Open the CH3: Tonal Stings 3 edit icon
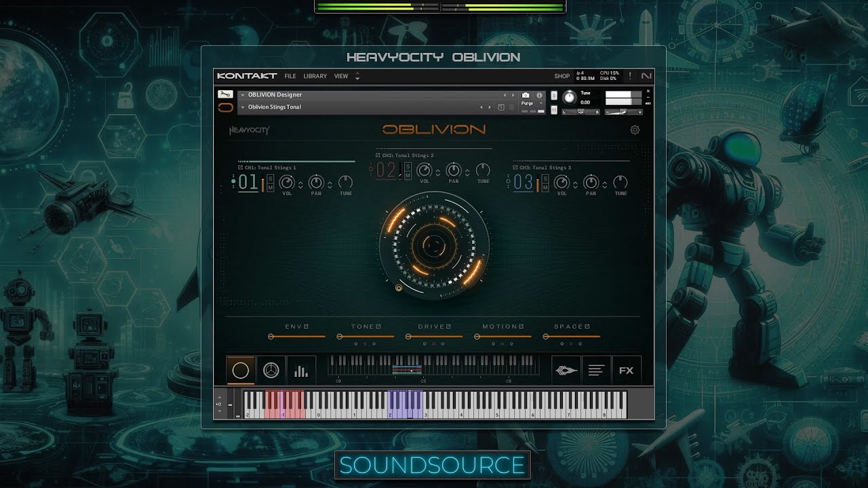The height and width of the screenshot is (488, 868). tap(515, 167)
